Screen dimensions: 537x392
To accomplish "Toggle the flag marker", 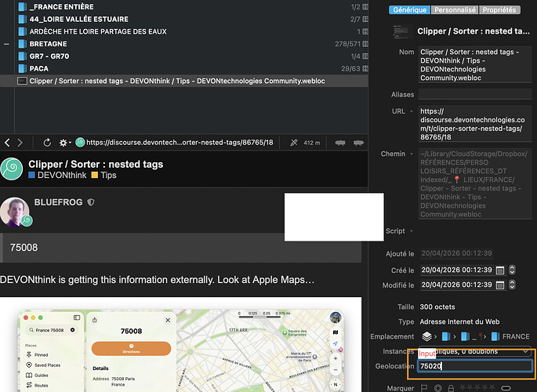I will pyautogui.click(x=424, y=388).
